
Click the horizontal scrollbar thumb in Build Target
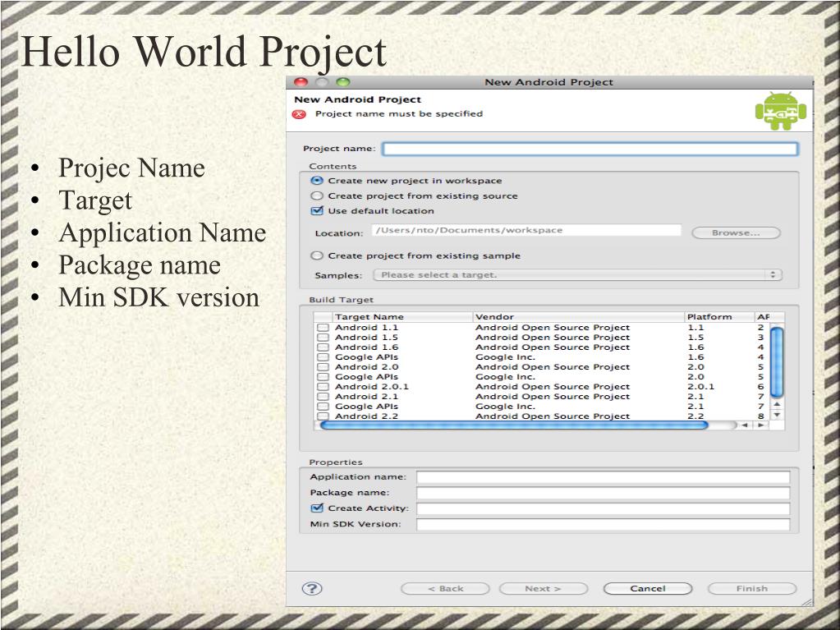click(x=514, y=425)
